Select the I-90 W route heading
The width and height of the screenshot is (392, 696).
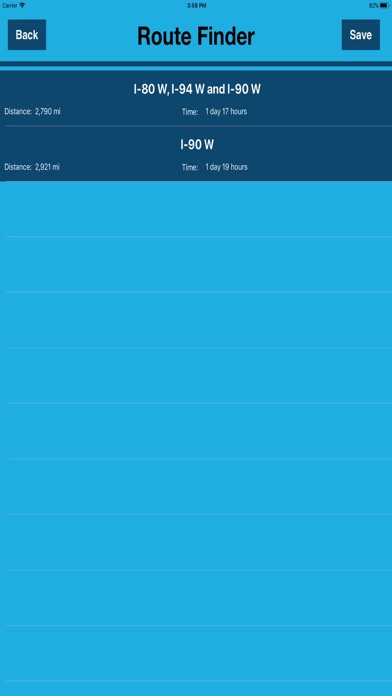pyautogui.click(x=197, y=145)
